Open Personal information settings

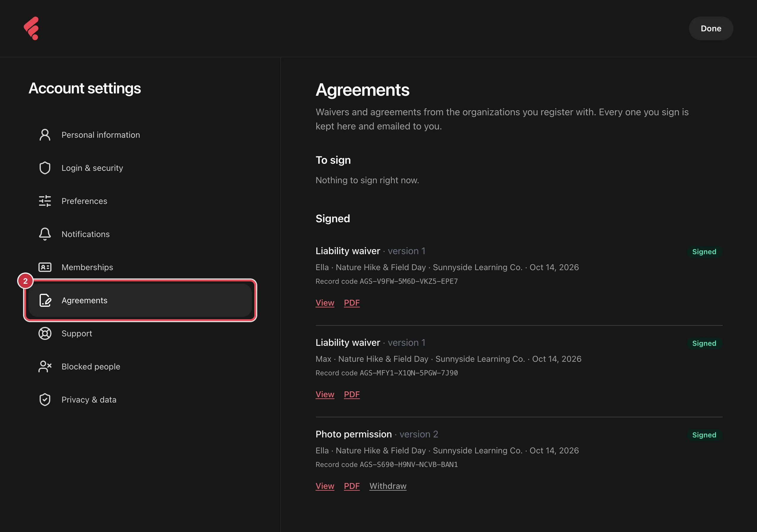(x=140, y=135)
